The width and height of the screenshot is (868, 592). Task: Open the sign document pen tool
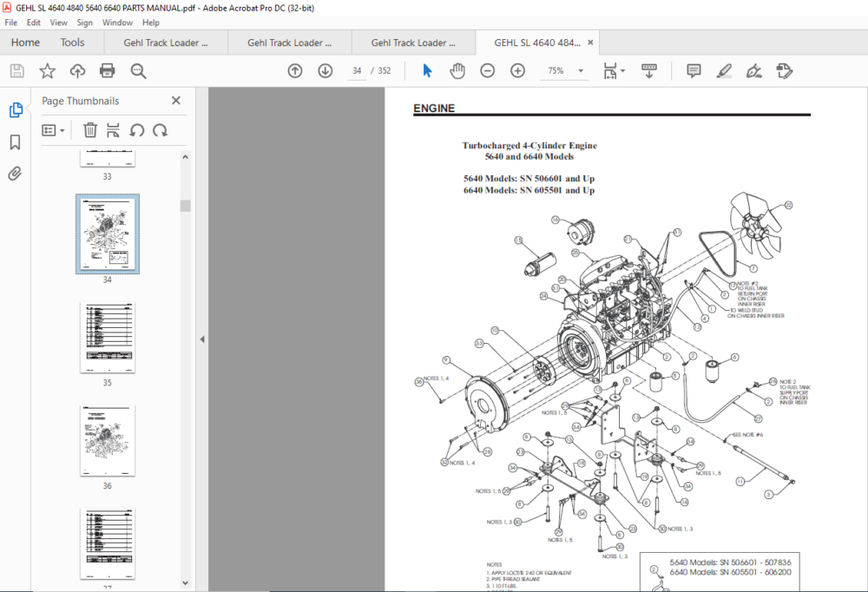click(754, 71)
